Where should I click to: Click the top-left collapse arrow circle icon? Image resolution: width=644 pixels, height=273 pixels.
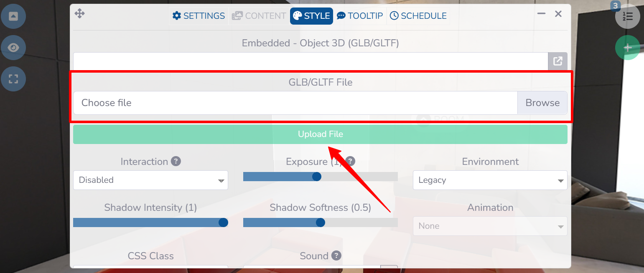13,16
